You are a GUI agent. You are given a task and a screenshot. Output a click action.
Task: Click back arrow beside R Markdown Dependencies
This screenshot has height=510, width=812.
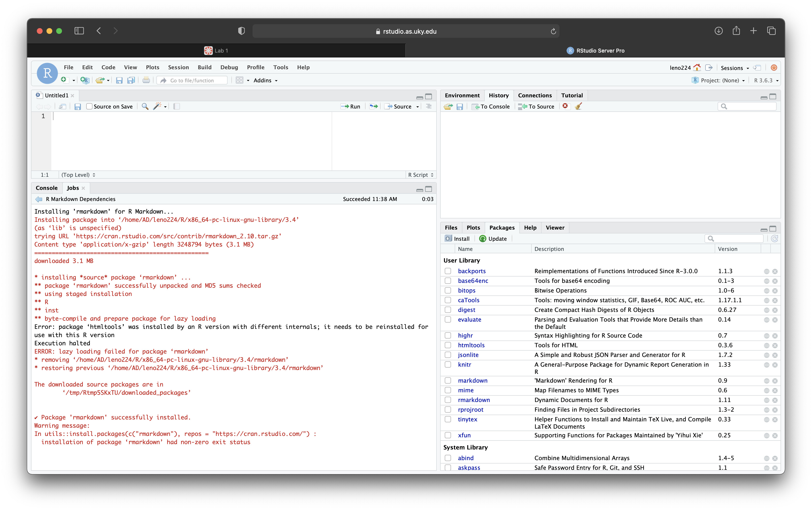tap(39, 199)
